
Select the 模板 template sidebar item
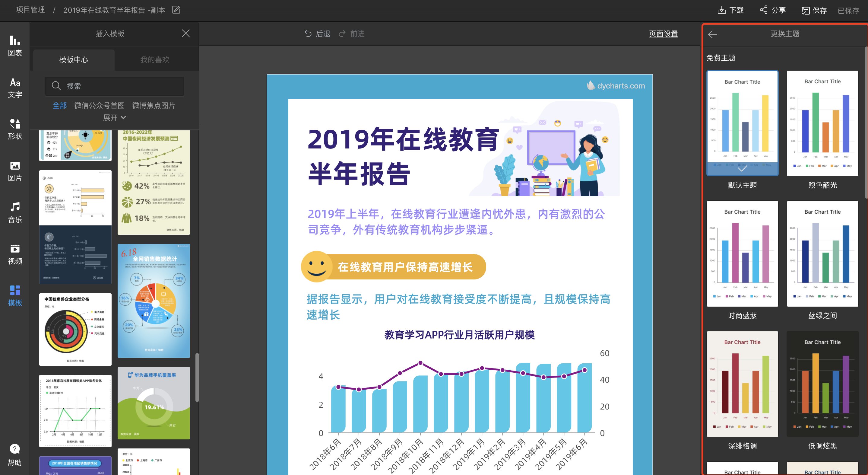tap(15, 296)
